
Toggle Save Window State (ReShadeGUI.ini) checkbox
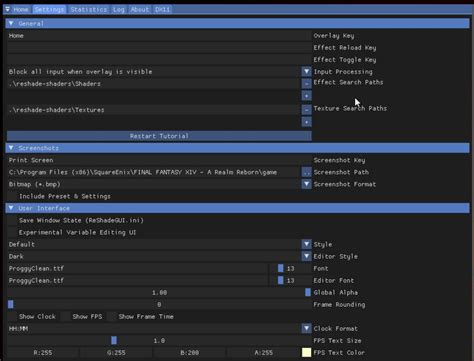point(13,220)
